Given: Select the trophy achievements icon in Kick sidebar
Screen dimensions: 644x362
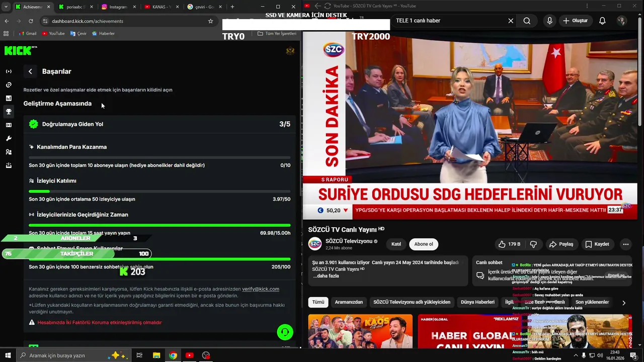Looking at the screenshot, I should tap(9, 112).
